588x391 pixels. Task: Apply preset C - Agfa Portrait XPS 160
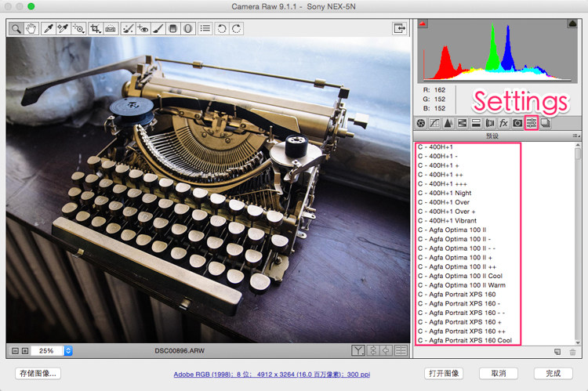[x=457, y=295]
